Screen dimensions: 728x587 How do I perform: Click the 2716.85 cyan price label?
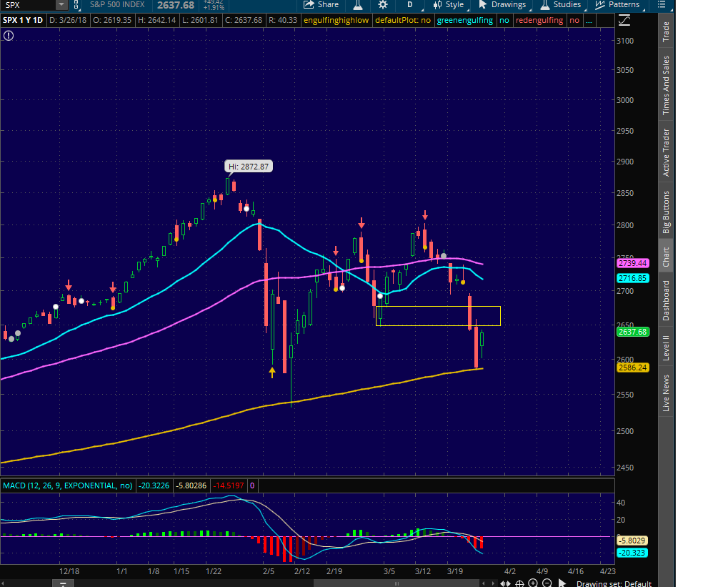[x=632, y=278]
